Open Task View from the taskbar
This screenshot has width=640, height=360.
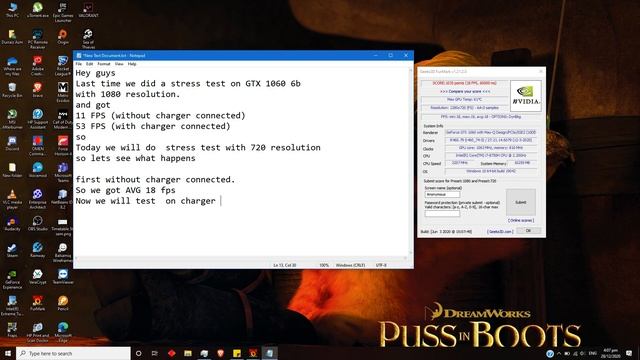[x=155, y=353]
